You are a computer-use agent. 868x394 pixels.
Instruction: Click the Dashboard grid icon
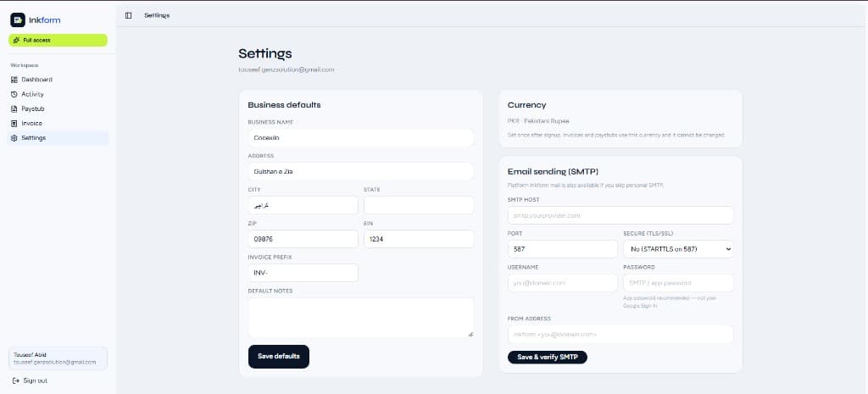point(14,80)
